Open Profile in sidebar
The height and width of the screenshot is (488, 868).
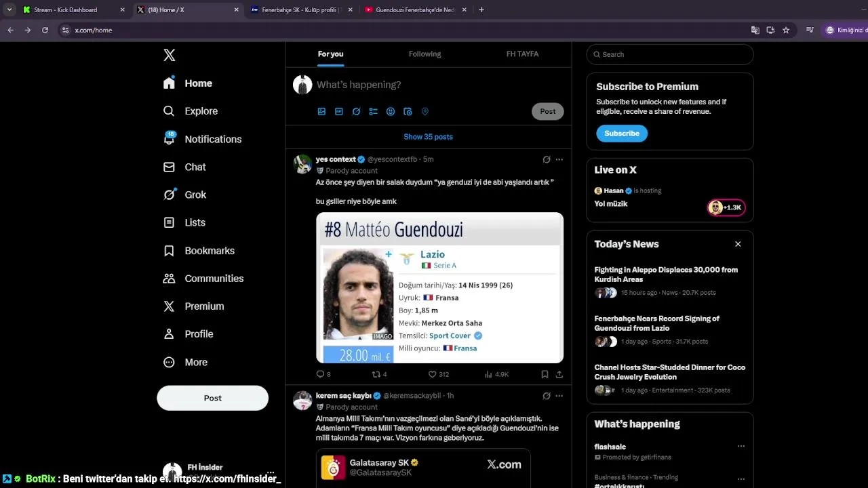click(188, 334)
